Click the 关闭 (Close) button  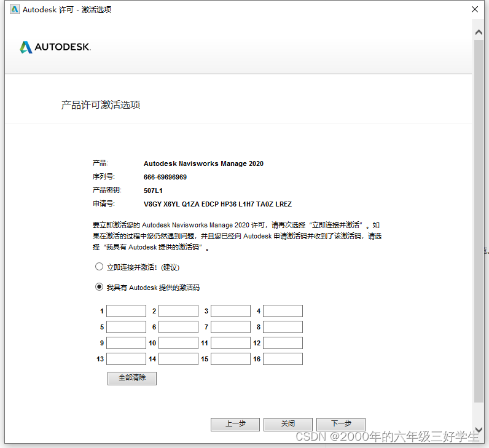[x=288, y=424]
